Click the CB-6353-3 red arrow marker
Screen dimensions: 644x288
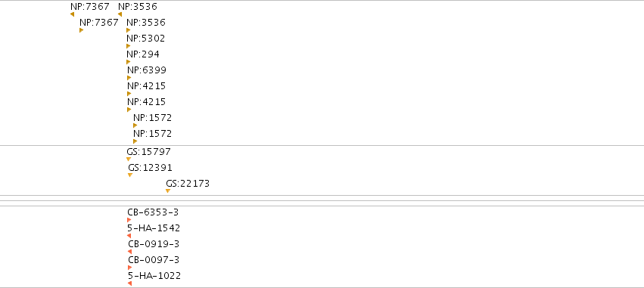click(129, 220)
